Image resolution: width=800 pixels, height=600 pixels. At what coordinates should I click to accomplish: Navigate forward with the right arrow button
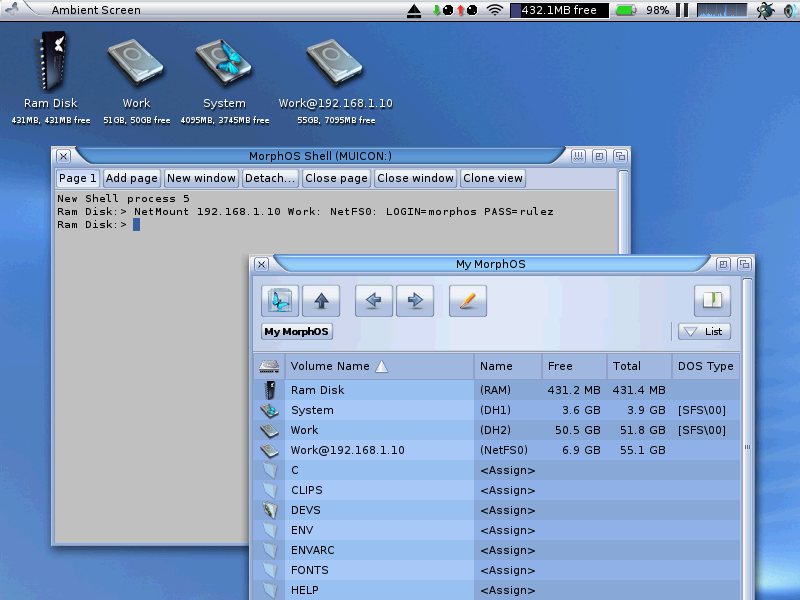click(x=415, y=301)
